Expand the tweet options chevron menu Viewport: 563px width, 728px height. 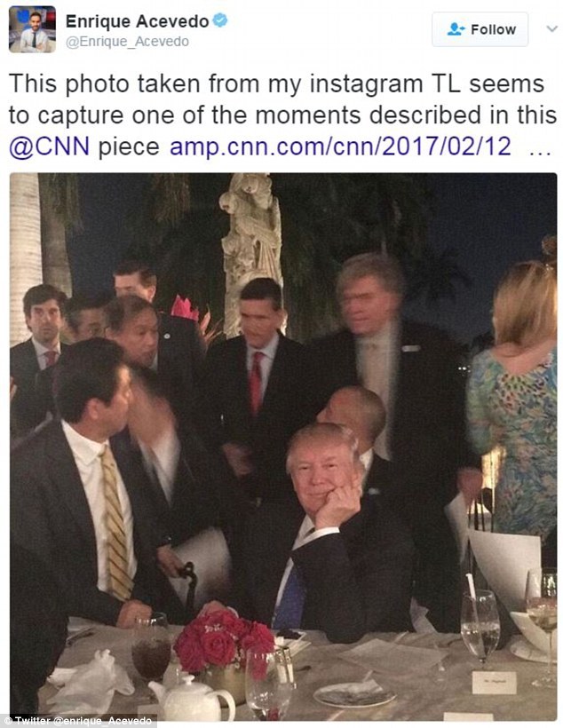pos(551,28)
